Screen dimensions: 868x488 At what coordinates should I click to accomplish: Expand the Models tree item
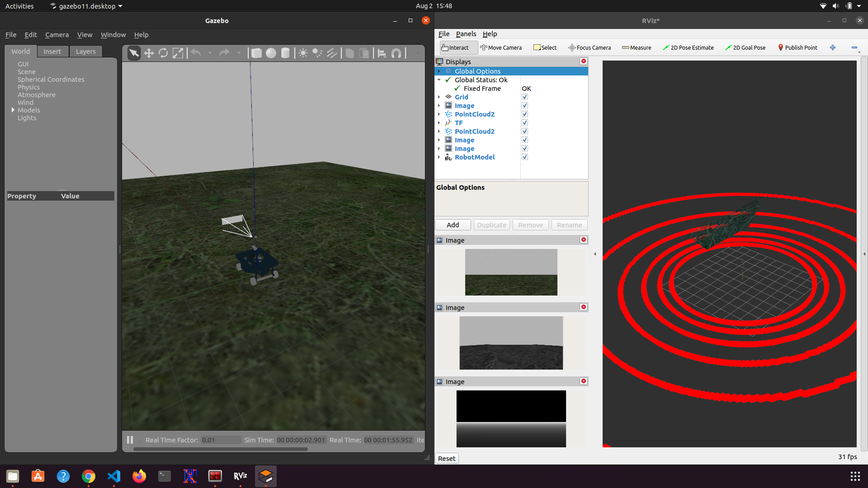click(x=13, y=110)
